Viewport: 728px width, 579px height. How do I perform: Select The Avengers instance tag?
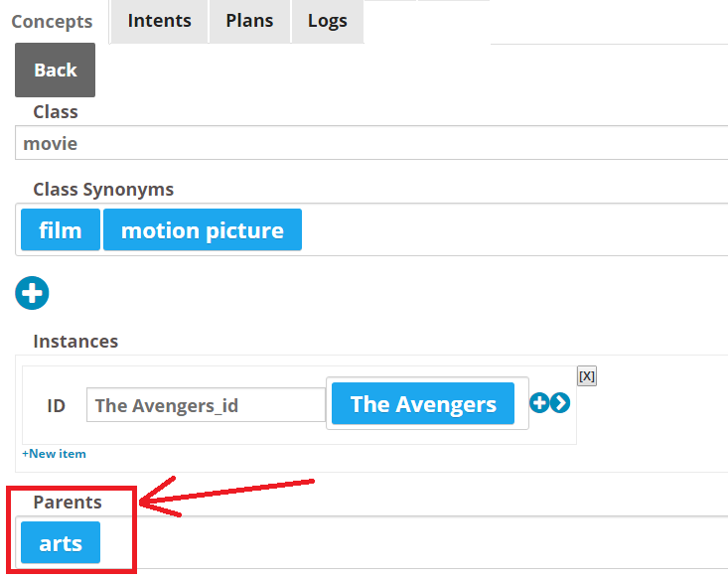coord(423,403)
